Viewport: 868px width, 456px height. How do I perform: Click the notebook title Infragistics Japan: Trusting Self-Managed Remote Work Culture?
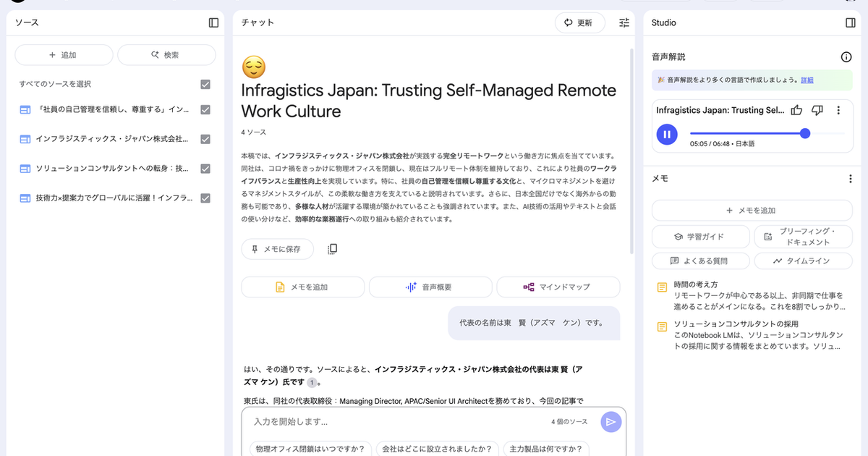(429, 101)
